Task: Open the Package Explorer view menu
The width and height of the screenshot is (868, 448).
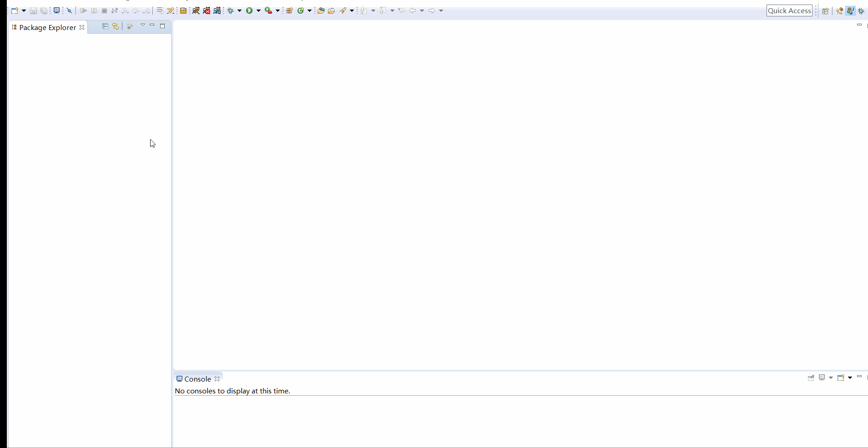Action: [x=143, y=25]
